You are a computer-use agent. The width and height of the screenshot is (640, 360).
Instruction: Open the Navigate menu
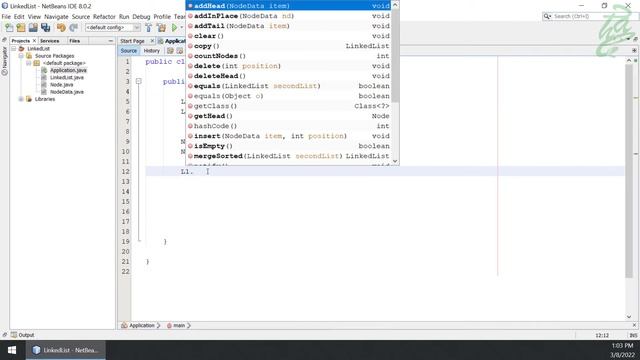[56, 17]
